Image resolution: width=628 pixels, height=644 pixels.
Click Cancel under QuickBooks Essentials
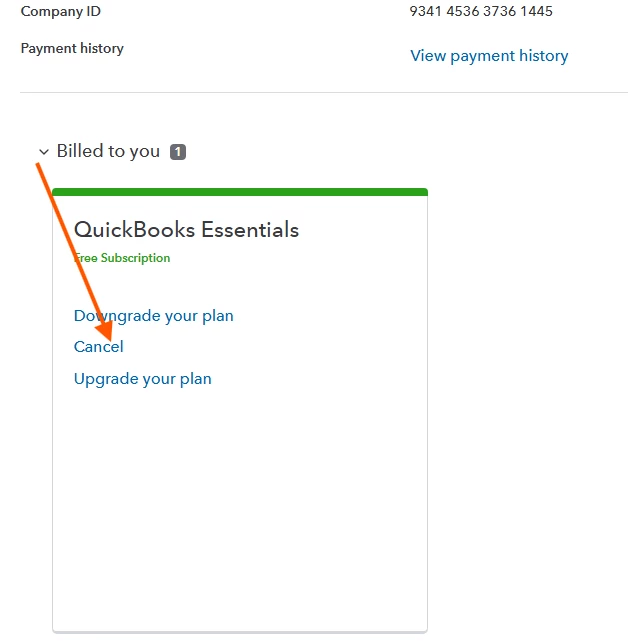coord(99,347)
